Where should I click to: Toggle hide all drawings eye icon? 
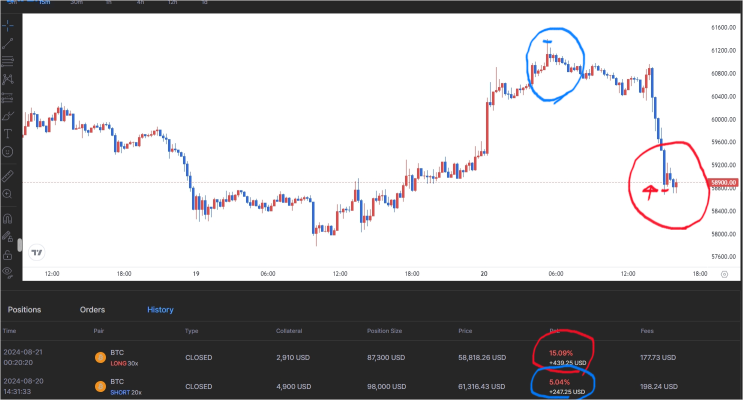(8, 272)
